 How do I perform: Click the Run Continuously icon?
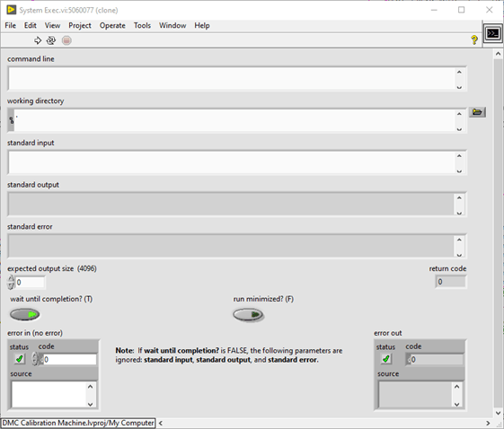click(51, 40)
